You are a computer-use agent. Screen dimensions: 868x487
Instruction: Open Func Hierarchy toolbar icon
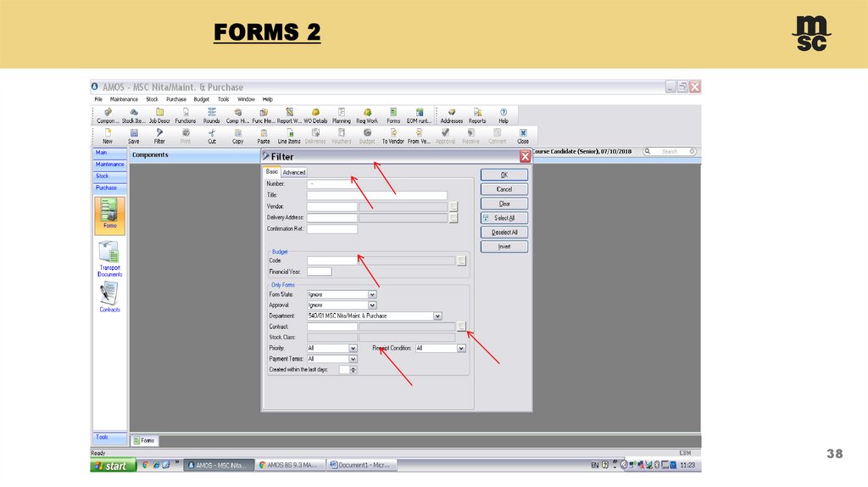(x=264, y=115)
